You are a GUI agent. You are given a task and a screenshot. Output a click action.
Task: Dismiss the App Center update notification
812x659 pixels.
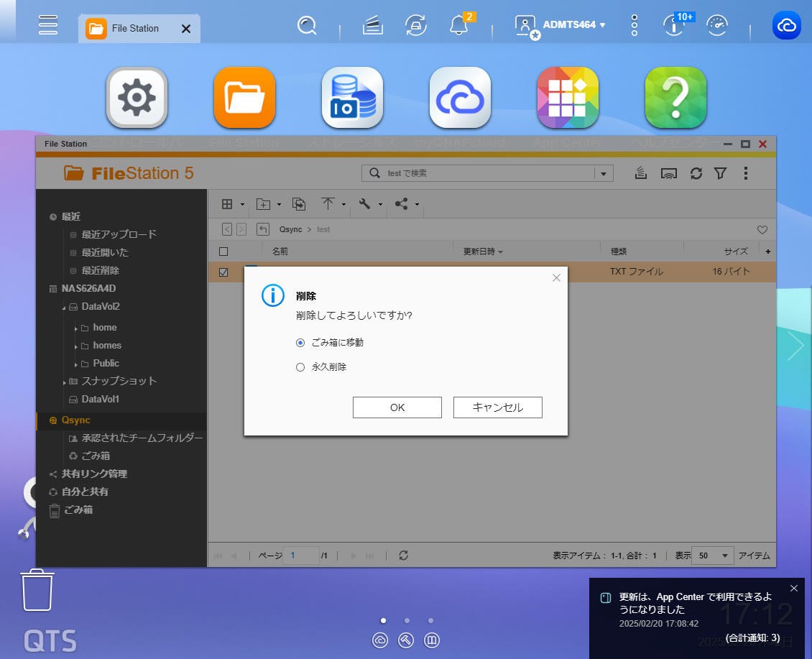point(794,588)
